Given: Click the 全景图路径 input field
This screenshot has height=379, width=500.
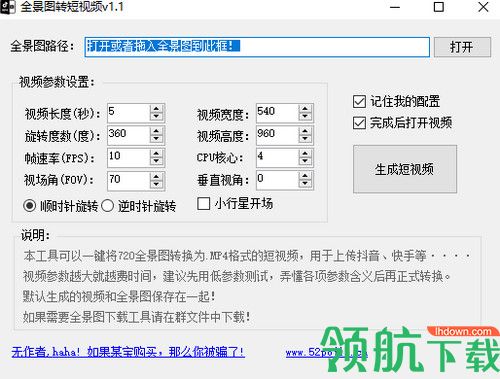Looking at the screenshot, I should click(x=257, y=47).
